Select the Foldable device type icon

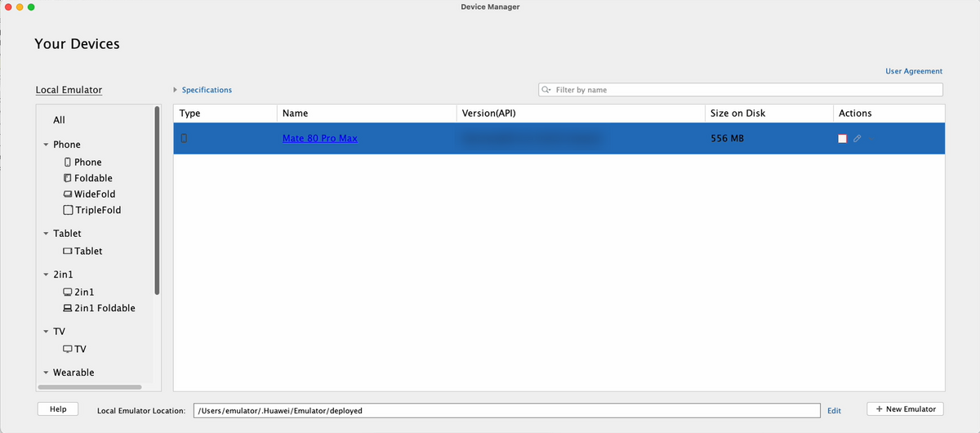[68, 178]
